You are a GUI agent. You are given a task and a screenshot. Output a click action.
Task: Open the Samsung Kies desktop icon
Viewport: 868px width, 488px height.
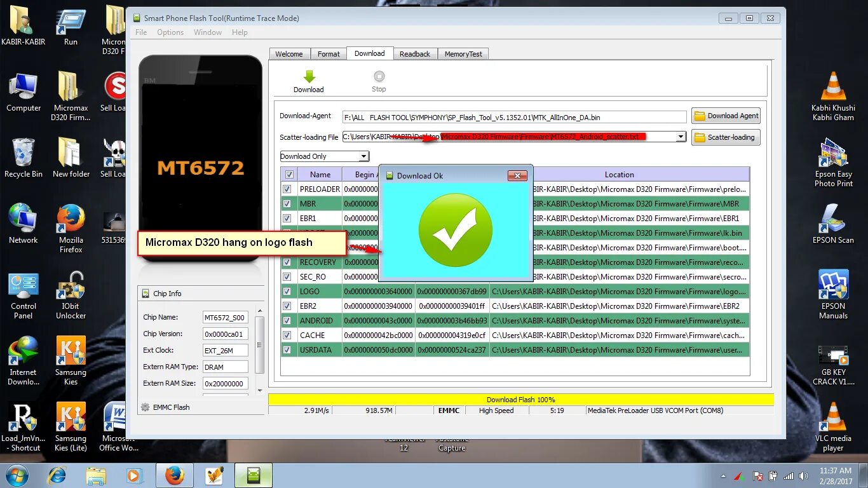(71, 361)
